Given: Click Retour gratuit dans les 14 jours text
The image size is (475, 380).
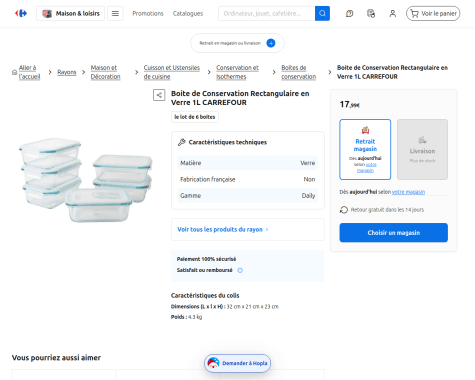Looking at the screenshot, I should [x=387, y=210].
